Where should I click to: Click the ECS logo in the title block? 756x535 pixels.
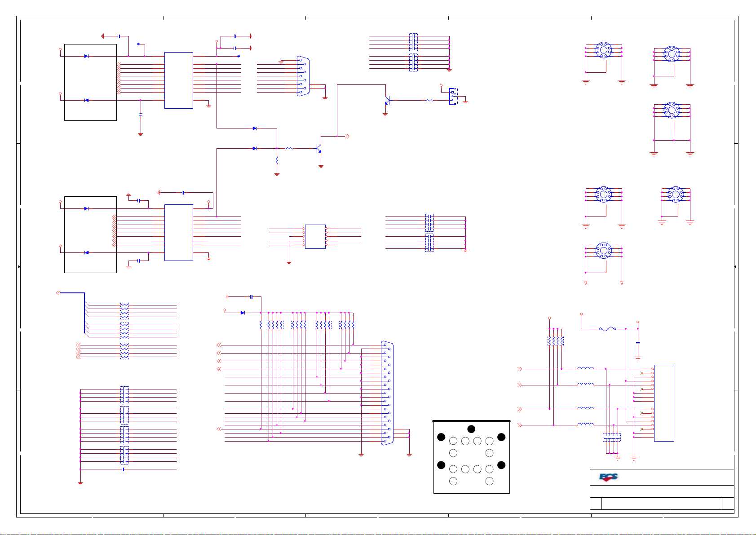(x=608, y=478)
